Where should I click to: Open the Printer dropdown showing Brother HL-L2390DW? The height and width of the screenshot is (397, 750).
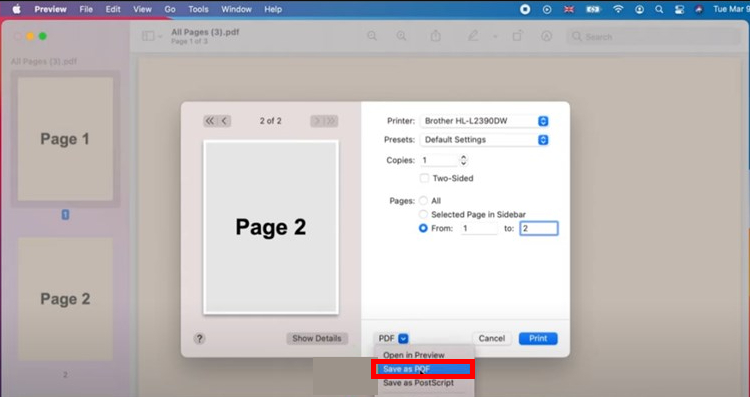click(x=484, y=121)
